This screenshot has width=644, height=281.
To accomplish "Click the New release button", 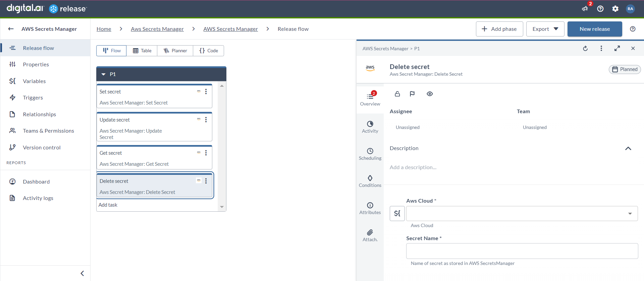I will (594, 29).
